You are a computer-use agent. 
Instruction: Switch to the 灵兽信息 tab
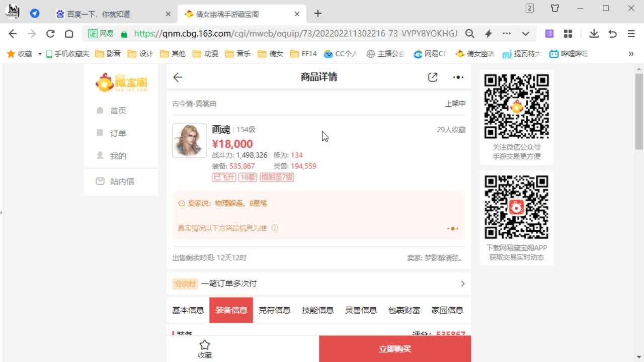(361, 310)
